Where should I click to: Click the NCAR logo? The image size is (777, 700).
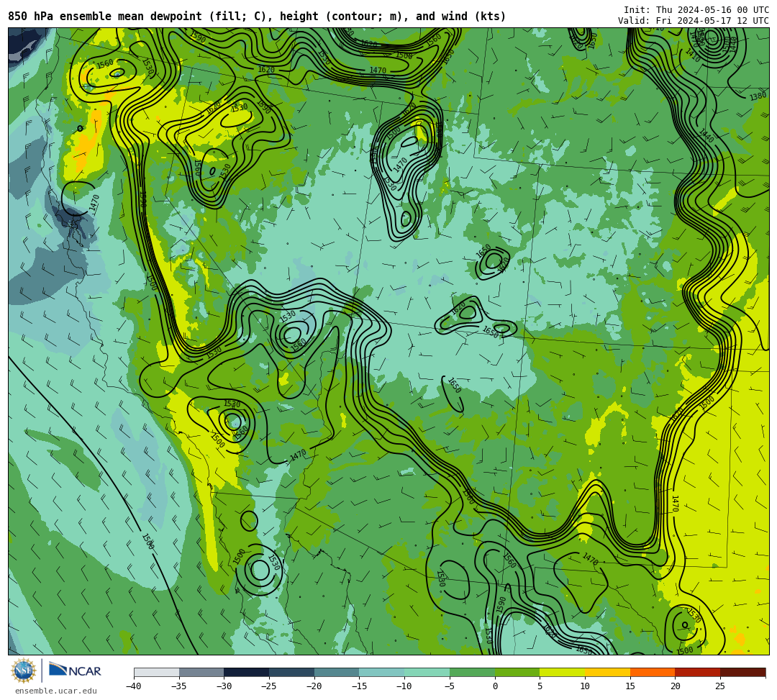tap(75, 671)
